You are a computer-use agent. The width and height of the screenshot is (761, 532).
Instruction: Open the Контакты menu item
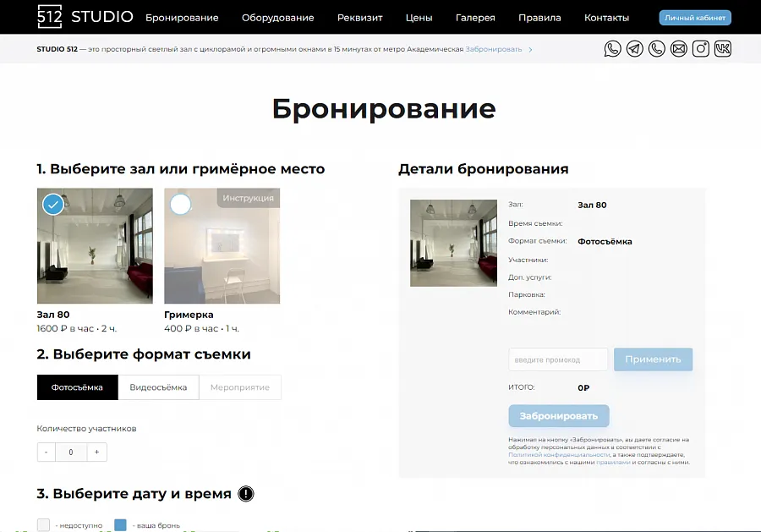pos(606,18)
